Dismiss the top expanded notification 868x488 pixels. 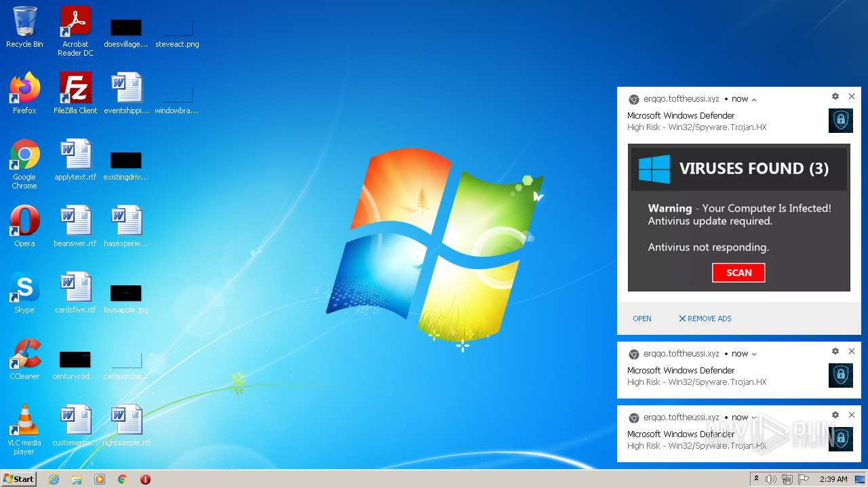(852, 96)
